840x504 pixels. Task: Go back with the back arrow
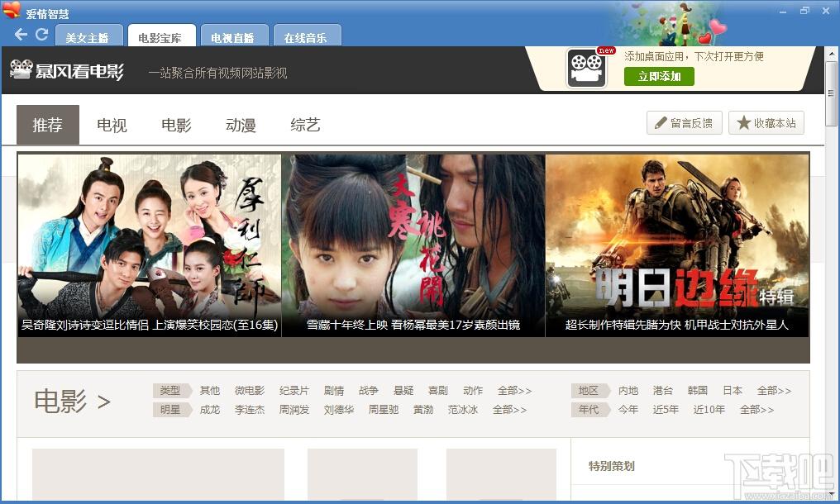click(x=21, y=35)
